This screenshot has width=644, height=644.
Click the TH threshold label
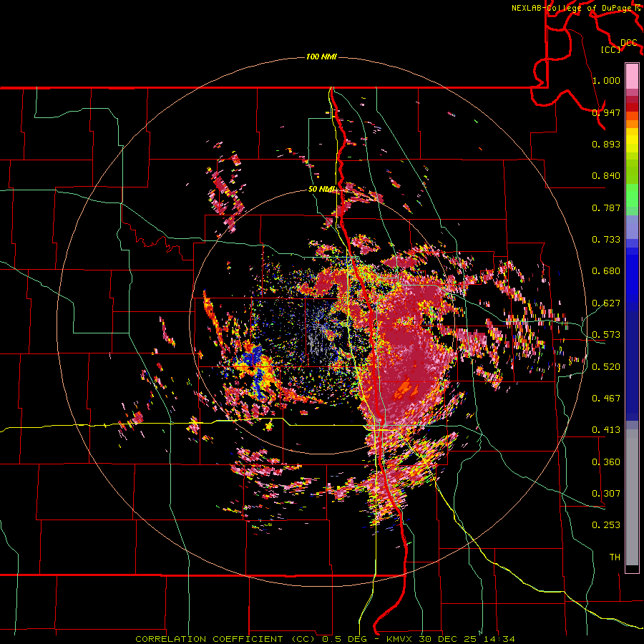point(615,557)
